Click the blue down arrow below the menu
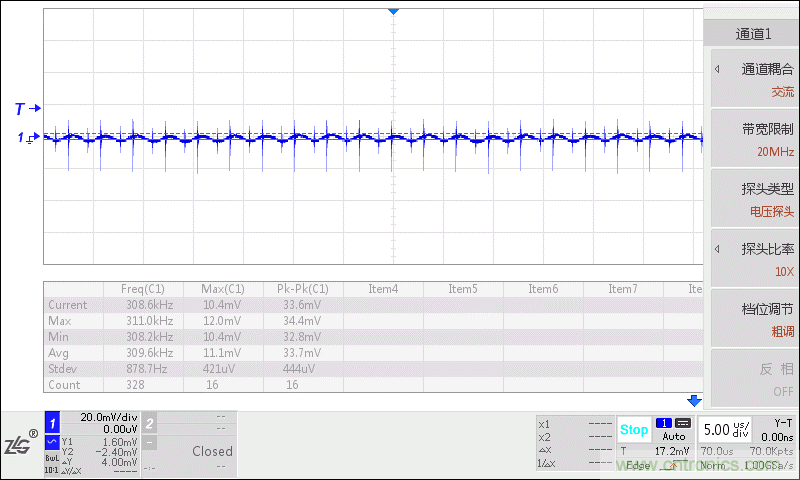This screenshot has width=800, height=480. tap(695, 401)
